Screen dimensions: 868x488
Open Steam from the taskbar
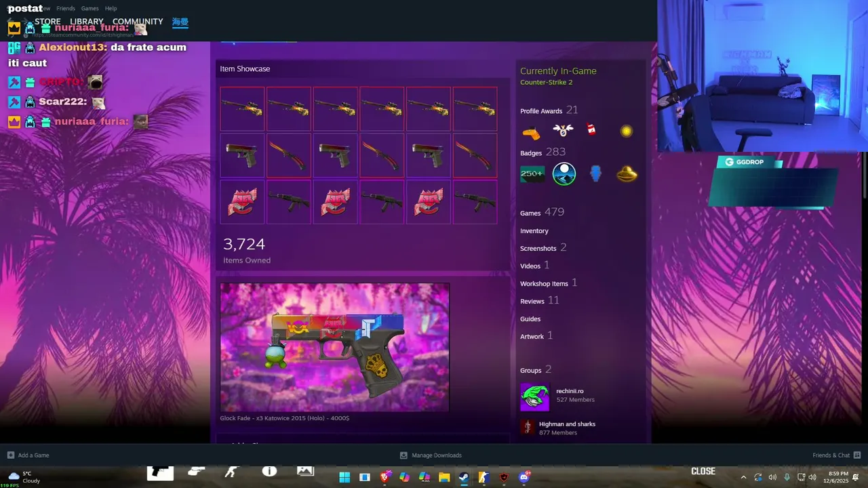(464, 477)
